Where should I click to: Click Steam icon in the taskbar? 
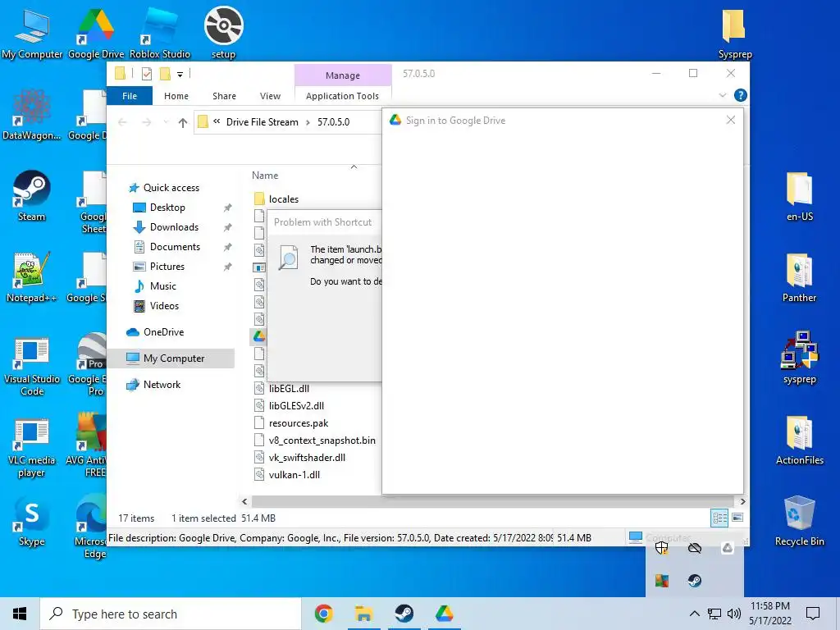tap(404, 614)
